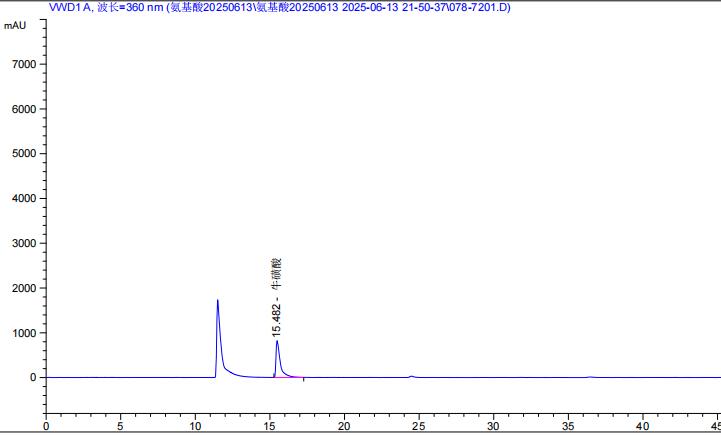
Task: Click the 20 minute x-axis tick label
Action: click(x=344, y=425)
